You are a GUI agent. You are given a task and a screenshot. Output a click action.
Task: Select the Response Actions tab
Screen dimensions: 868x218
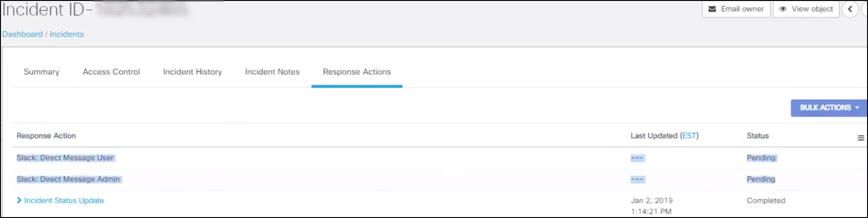tap(357, 72)
